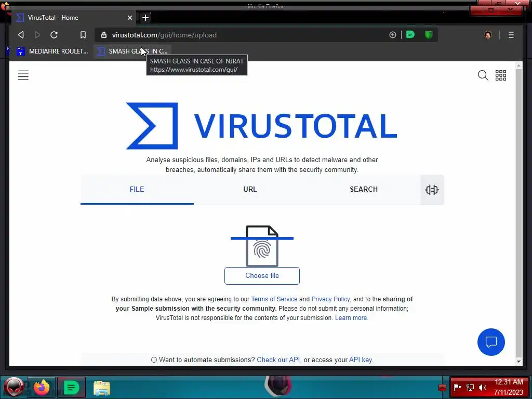This screenshot has width=532, height=399.
Task: Select the VirusTotal - Home tab
Action: (74, 18)
